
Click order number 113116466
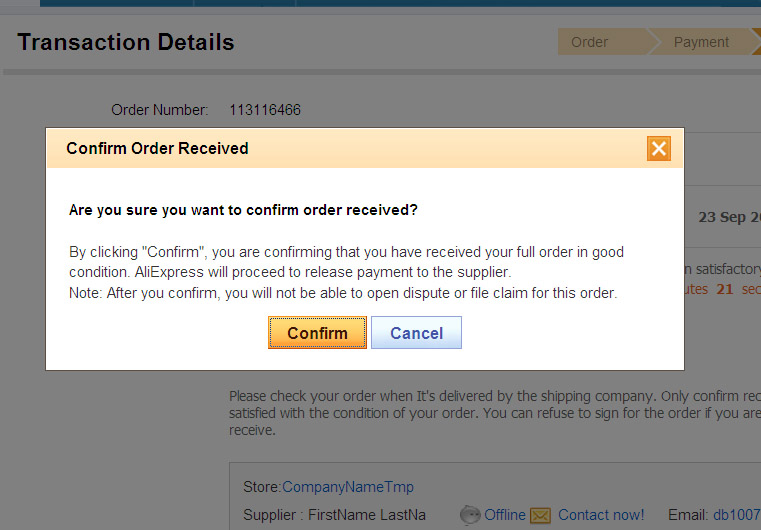265,110
